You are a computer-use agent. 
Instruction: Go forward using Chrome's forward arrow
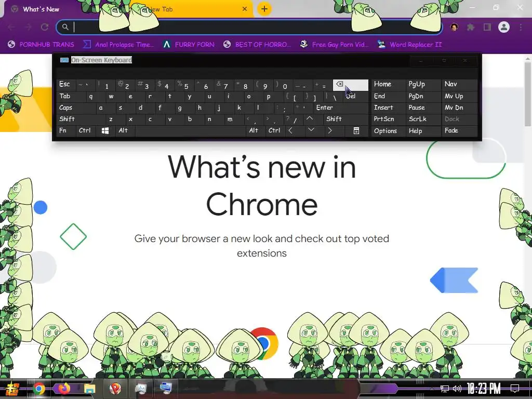click(x=28, y=27)
